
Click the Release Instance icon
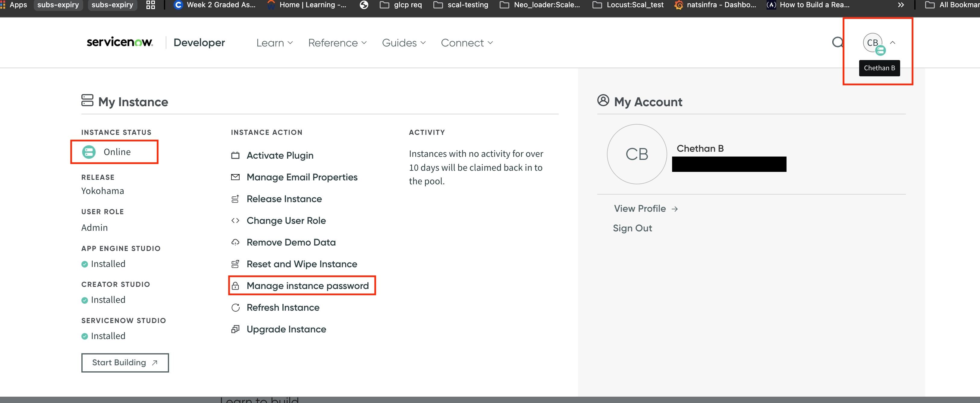point(235,199)
